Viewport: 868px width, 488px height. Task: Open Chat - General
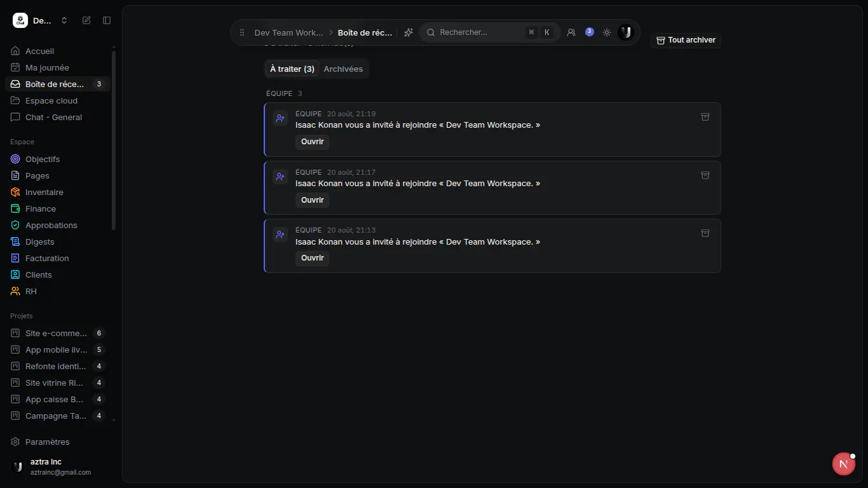tap(58, 117)
